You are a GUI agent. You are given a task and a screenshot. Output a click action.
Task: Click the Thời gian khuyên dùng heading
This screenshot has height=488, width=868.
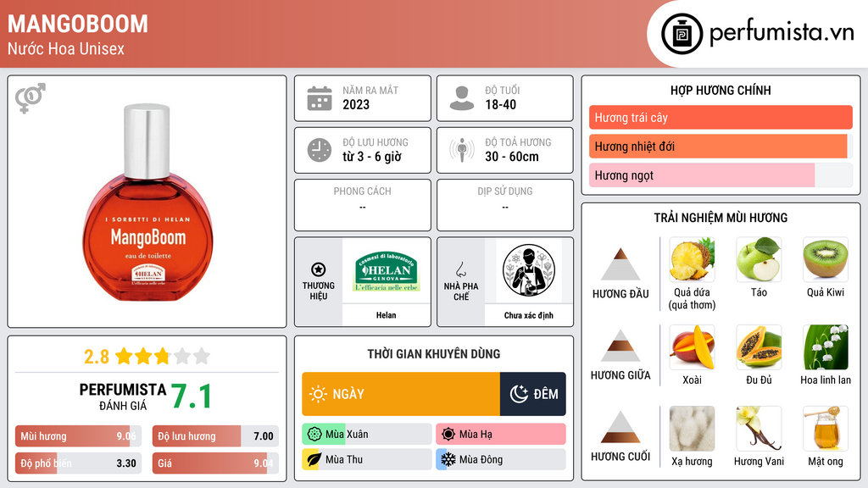point(434,353)
